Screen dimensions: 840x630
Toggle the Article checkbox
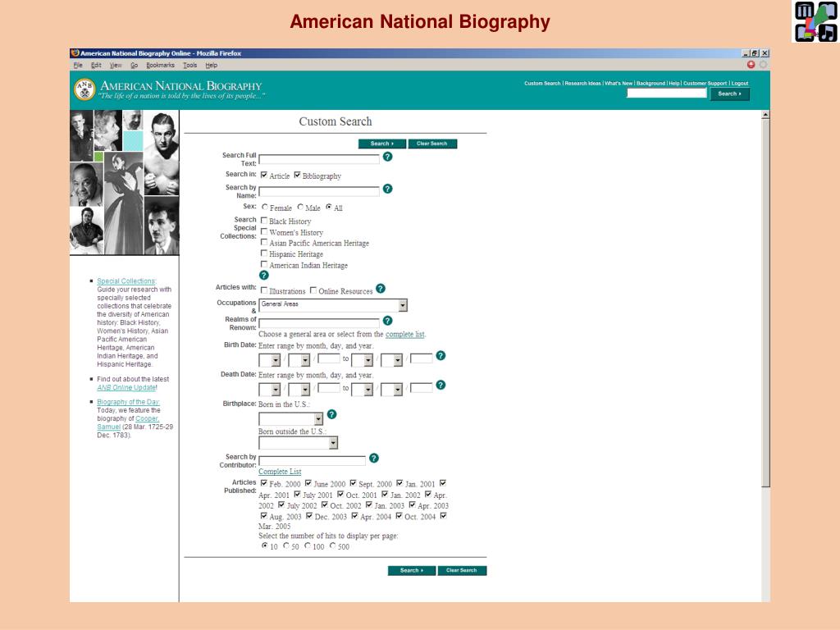click(263, 176)
